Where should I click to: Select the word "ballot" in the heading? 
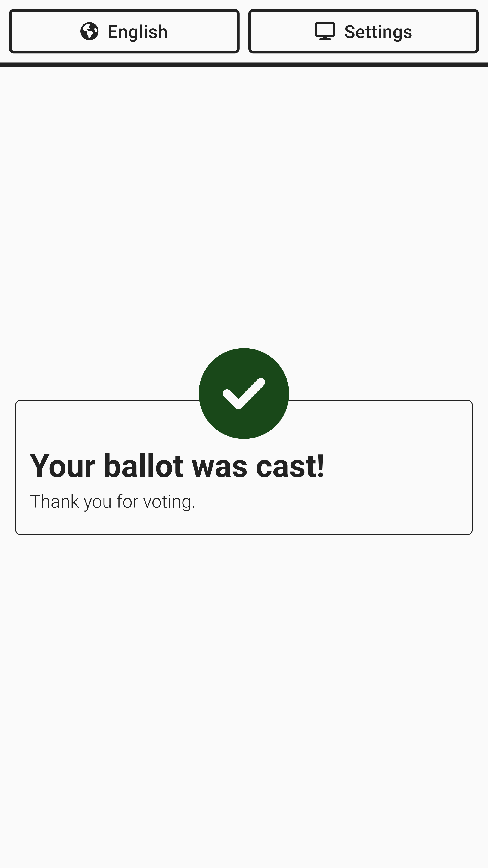click(143, 466)
